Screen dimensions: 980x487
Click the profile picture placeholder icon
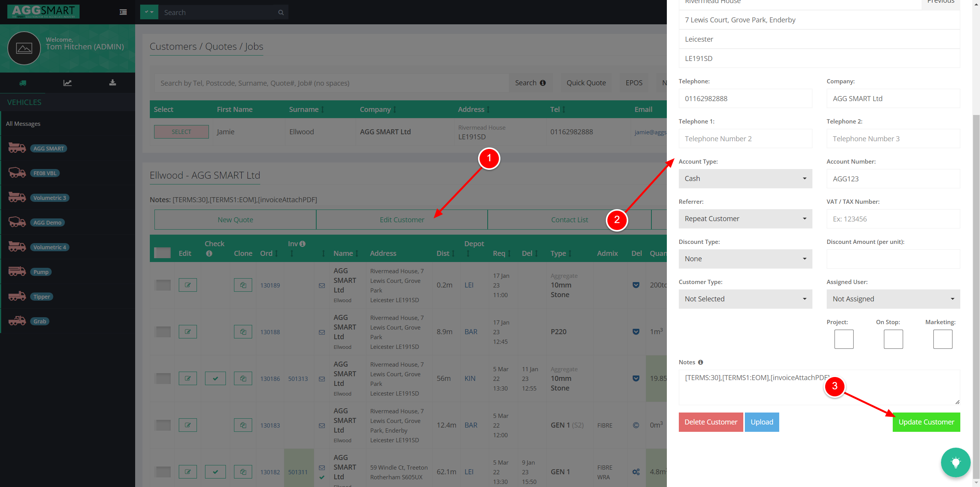[24, 48]
